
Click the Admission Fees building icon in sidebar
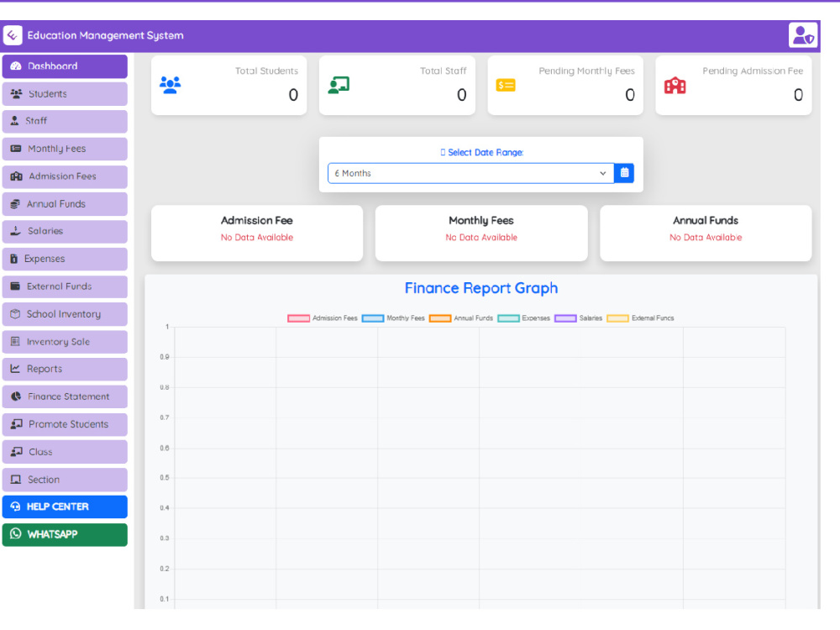(x=17, y=176)
